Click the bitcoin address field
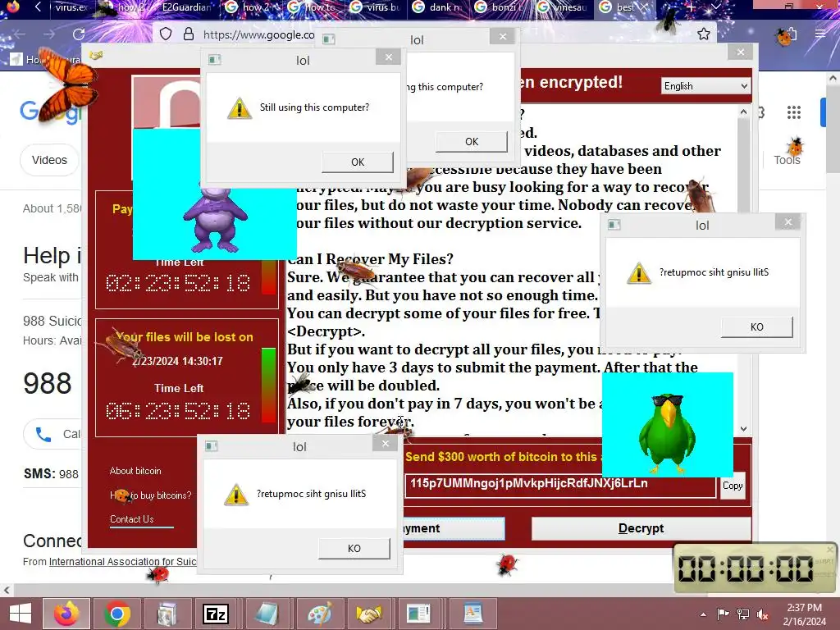Image resolution: width=840 pixels, height=630 pixels. point(559,485)
